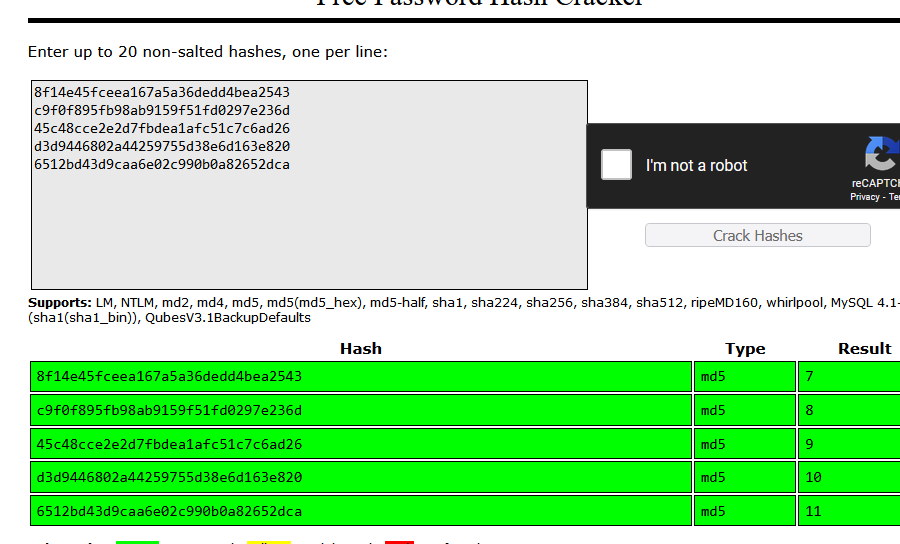Select hash 8f14e45f... in results table
The width and height of the screenshot is (900, 544).
pos(169,377)
